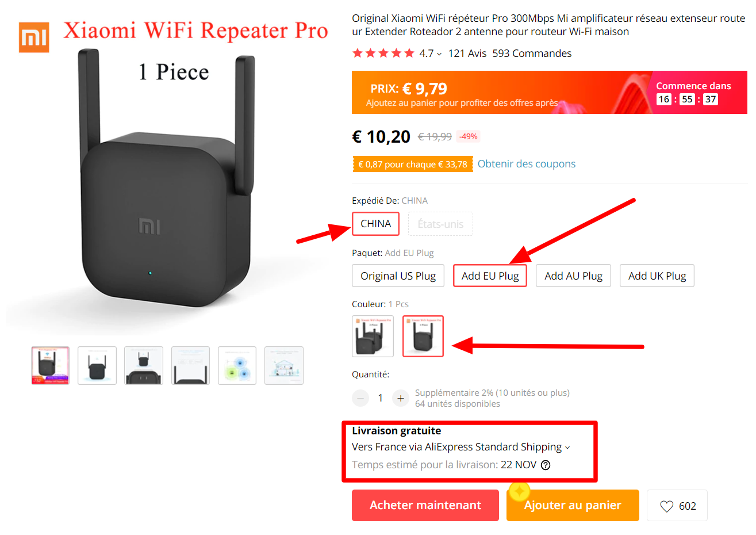The width and height of the screenshot is (756, 535).
Task: Open the 121 Avis reviews link
Action: click(x=467, y=54)
